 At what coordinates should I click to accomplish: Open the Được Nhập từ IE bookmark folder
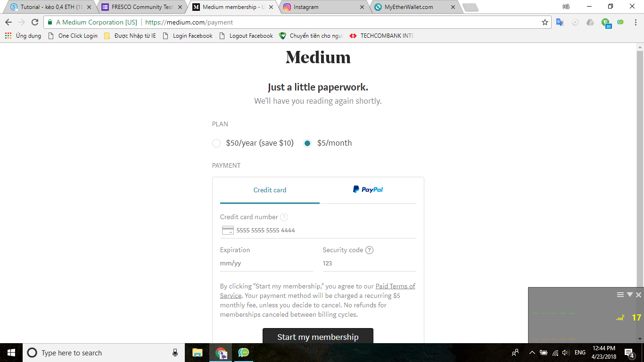130,36
